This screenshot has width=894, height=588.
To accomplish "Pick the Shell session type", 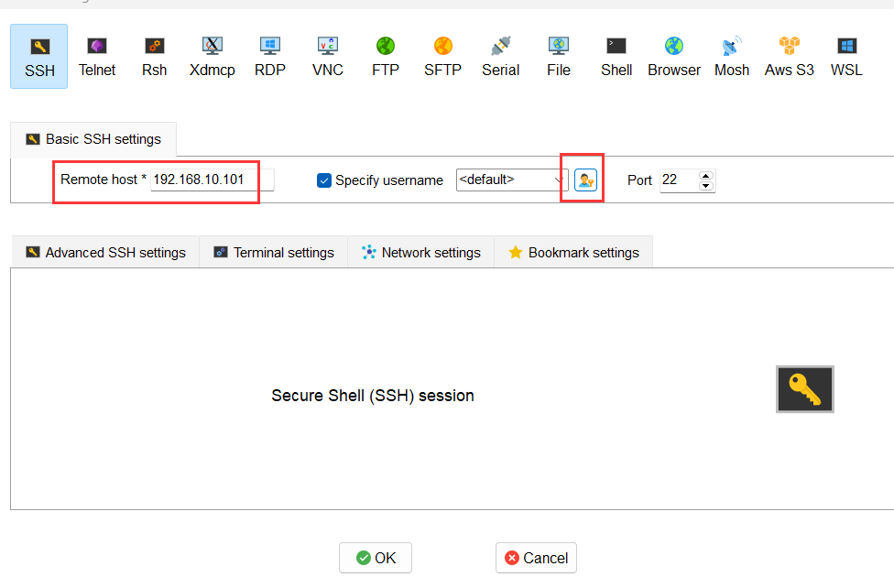I will [x=616, y=57].
